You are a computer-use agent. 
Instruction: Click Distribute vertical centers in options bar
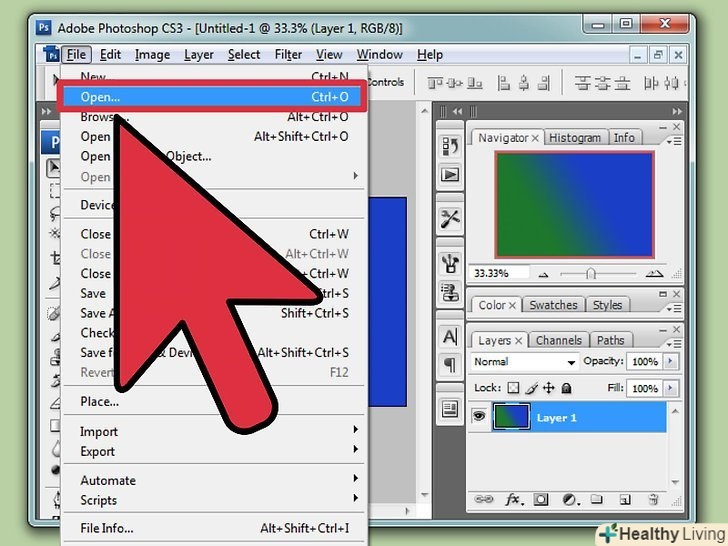click(603, 83)
